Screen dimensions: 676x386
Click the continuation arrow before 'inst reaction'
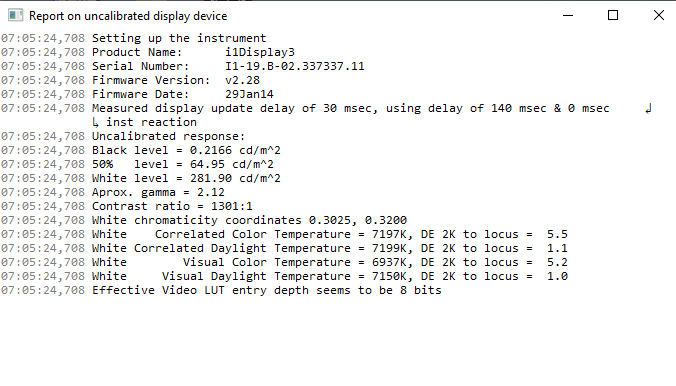coord(95,123)
